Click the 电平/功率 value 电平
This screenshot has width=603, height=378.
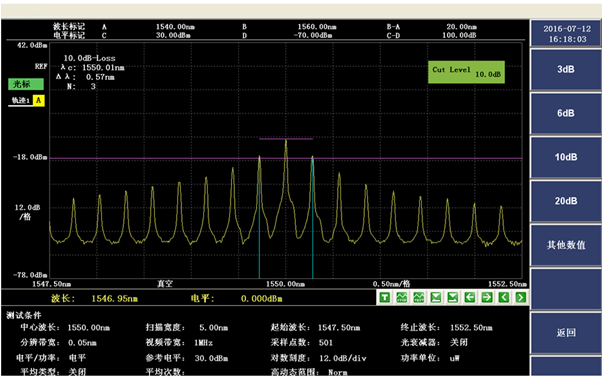[77, 358]
